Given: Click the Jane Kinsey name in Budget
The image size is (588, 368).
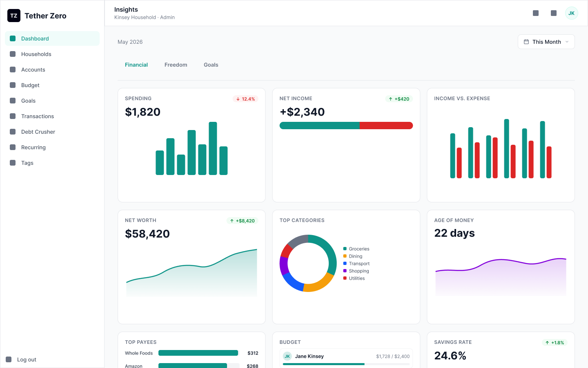Looking at the screenshot, I should (x=310, y=356).
